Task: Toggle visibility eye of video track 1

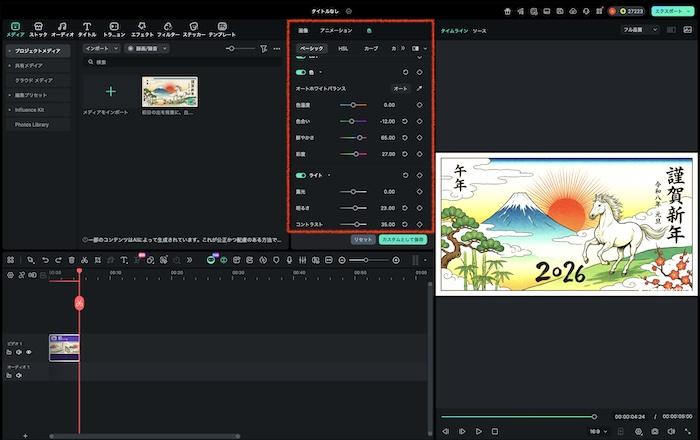Action: click(x=29, y=352)
